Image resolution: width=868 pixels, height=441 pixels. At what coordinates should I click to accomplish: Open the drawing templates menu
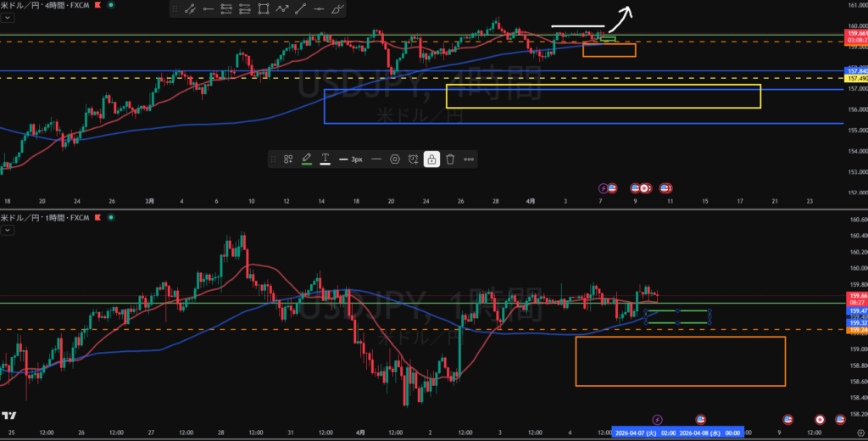click(x=288, y=159)
